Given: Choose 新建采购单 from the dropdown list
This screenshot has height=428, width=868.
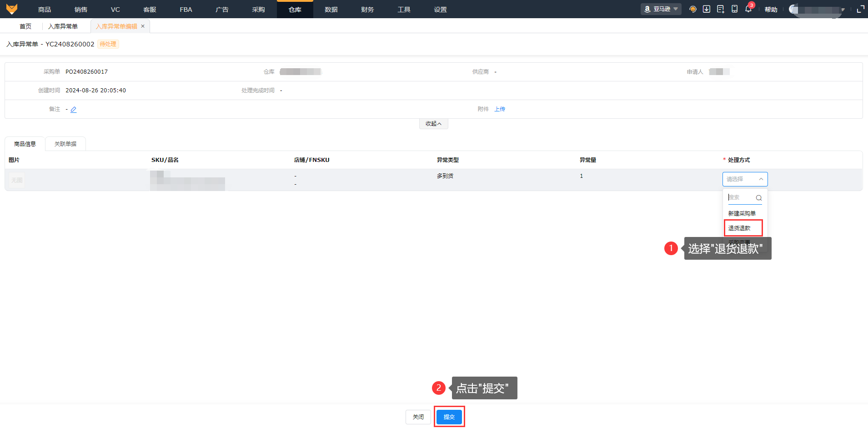Looking at the screenshot, I should click(x=742, y=214).
